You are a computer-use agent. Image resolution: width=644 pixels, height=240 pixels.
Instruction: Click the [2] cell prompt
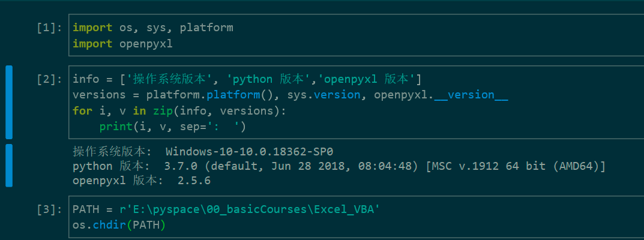point(49,79)
